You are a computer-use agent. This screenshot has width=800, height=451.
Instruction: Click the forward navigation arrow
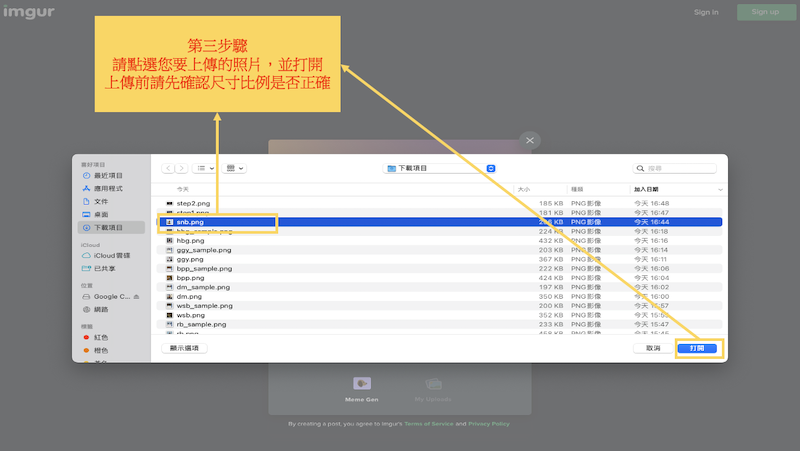[x=180, y=169]
